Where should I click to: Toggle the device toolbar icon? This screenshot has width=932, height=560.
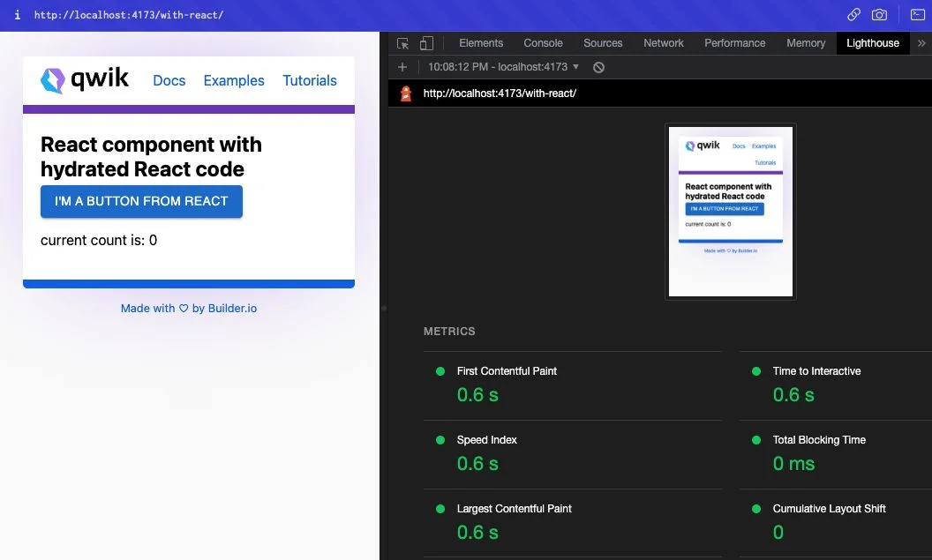[426, 43]
